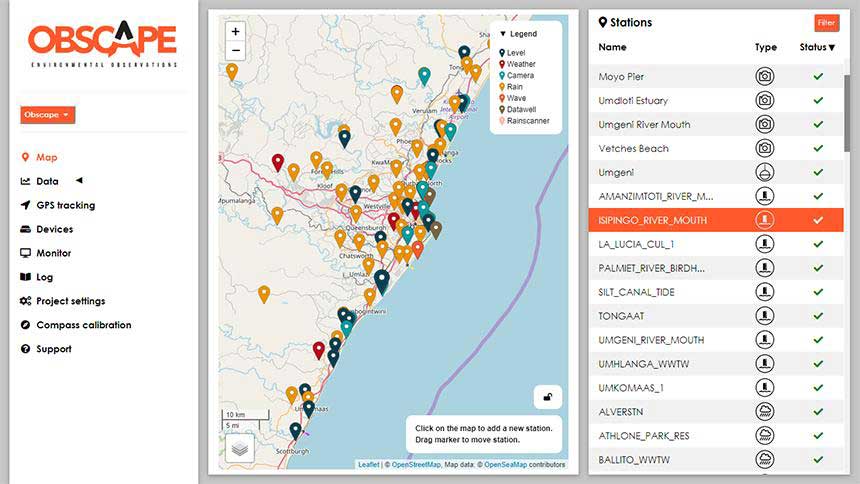Click the Stations list scrollbar

(x=847, y=114)
